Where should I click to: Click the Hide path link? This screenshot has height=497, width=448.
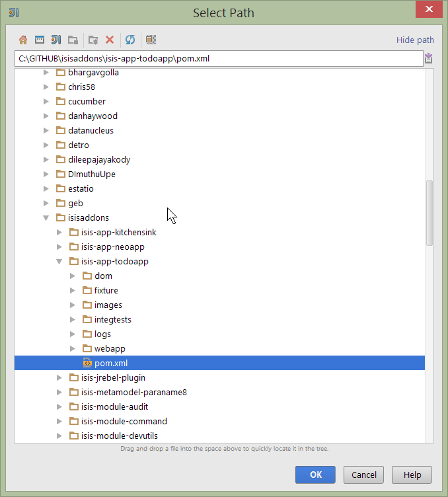click(x=415, y=40)
